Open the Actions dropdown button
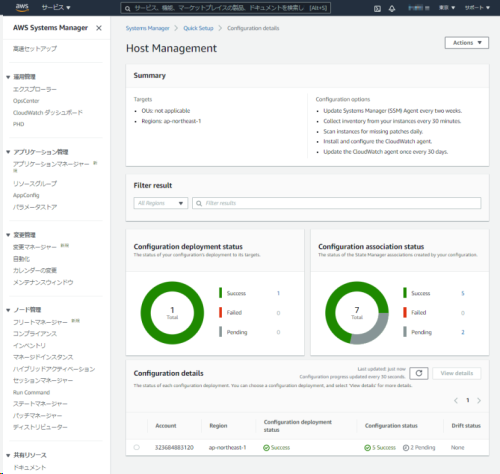 pyautogui.click(x=467, y=43)
